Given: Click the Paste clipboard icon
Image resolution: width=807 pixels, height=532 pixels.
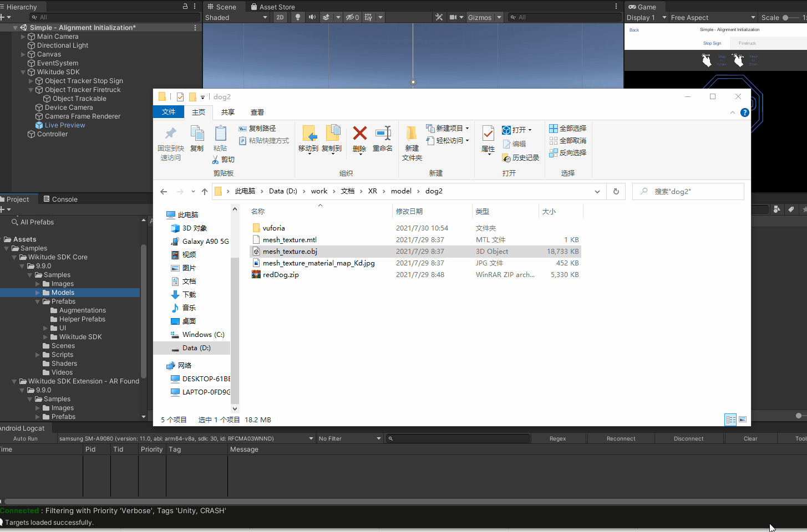Looking at the screenshot, I should pyautogui.click(x=220, y=134).
